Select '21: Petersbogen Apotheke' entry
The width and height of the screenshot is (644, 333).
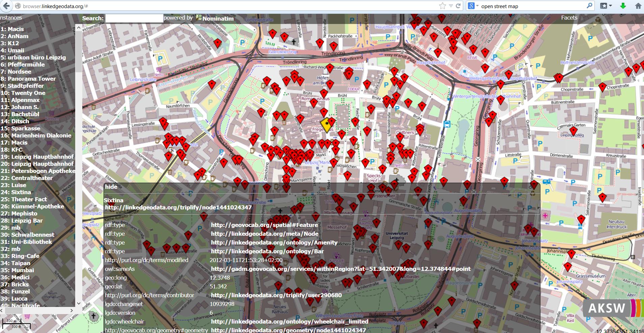pos(37,171)
